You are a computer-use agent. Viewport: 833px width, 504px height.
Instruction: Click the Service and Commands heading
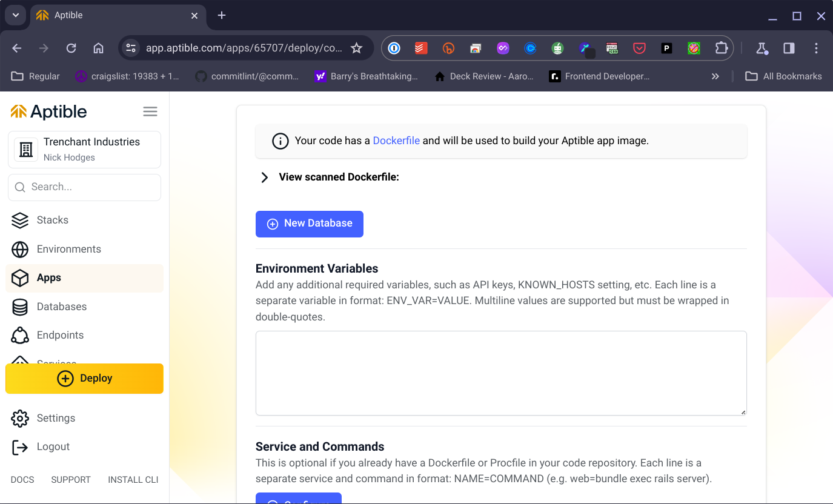click(320, 446)
